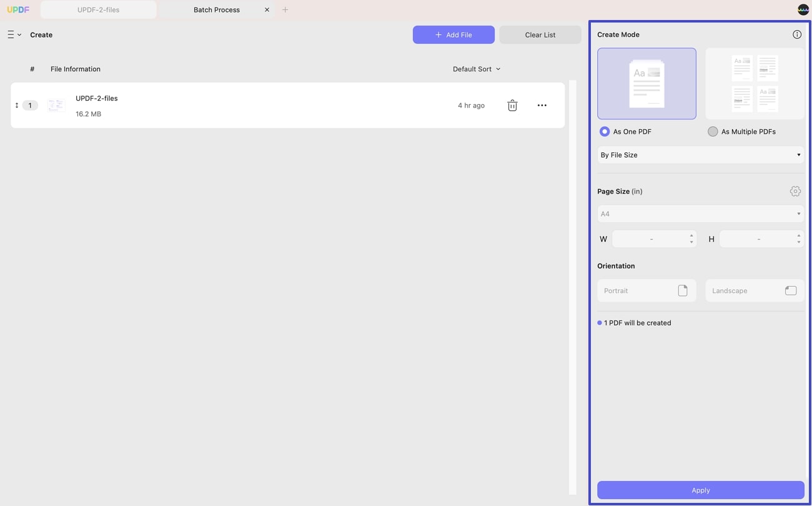This screenshot has width=812, height=506.
Task: Switch to the UPDF-2-files tab
Action: 99,10
